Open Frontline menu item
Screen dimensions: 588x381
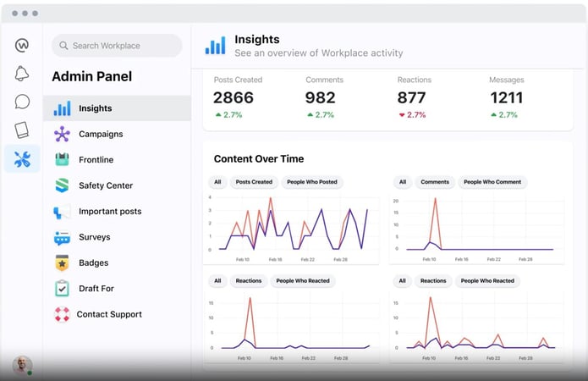117,159
